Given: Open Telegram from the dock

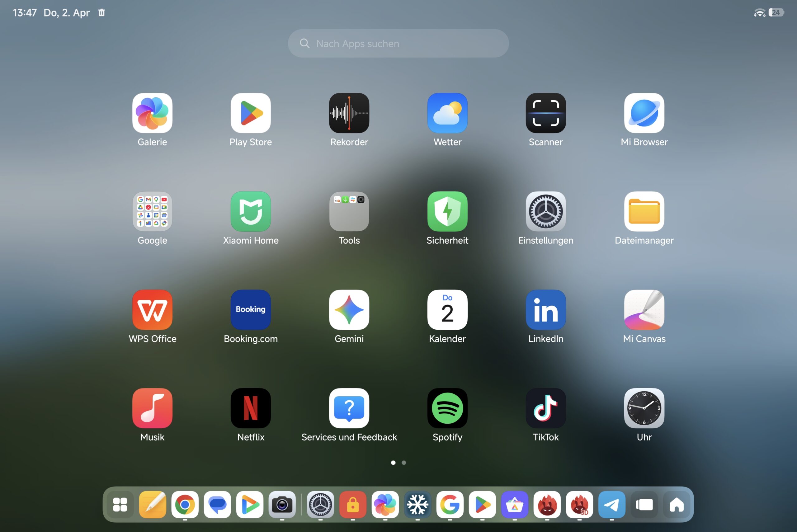Looking at the screenshot, I should 611,505.
